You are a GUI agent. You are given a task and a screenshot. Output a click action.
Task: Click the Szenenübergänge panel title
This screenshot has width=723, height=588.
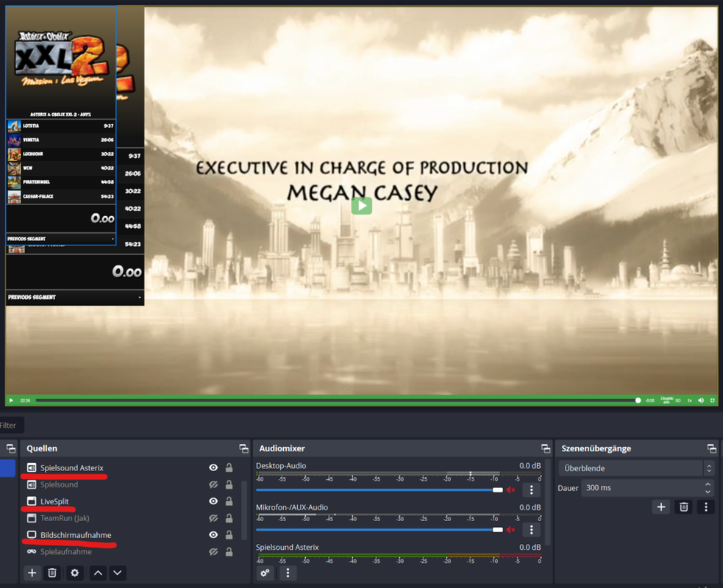pyautogui.click(x=596, y=448)
